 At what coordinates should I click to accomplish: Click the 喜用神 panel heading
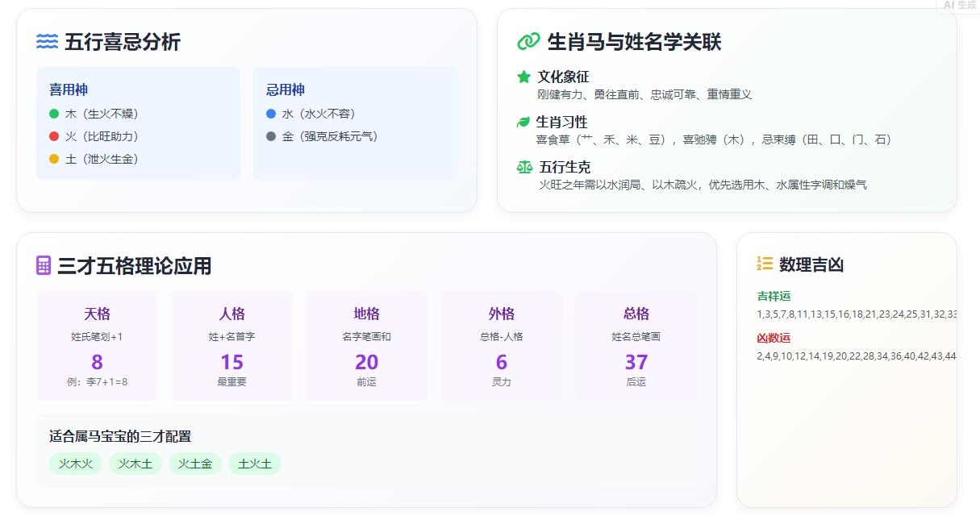pyautogui.click(x=69, y=89)
